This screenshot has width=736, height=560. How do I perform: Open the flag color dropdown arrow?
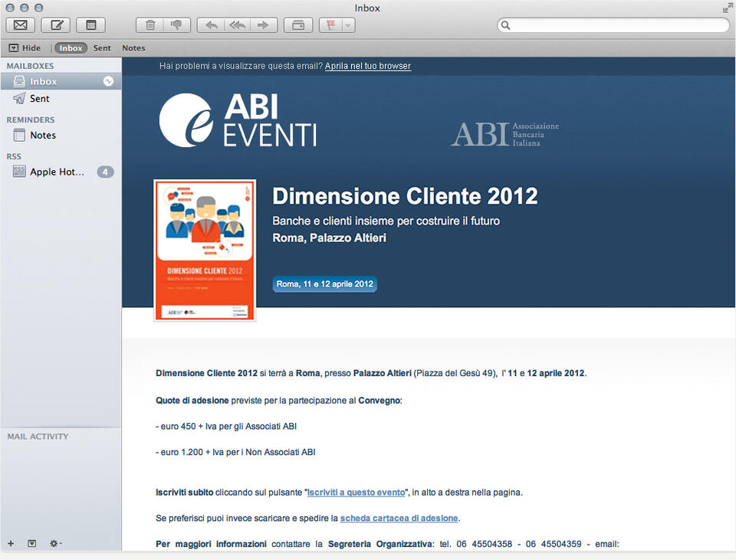click(x=348, y=25)
